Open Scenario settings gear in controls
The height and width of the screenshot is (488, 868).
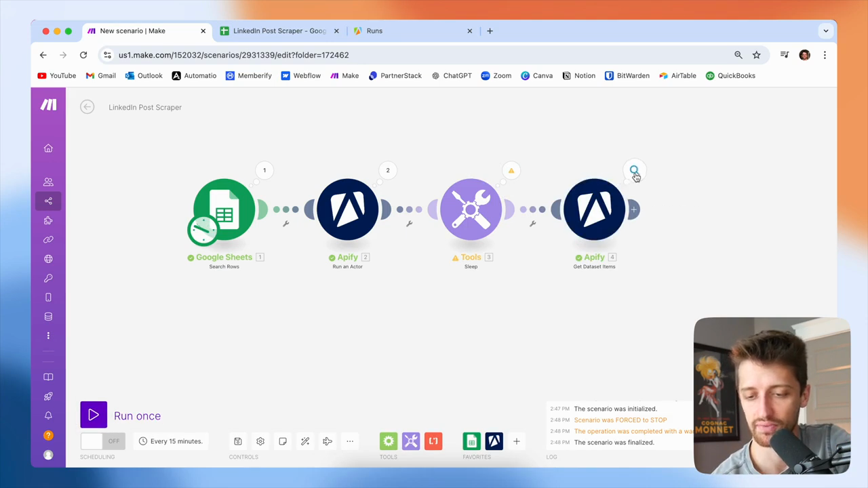click(260, 441)
